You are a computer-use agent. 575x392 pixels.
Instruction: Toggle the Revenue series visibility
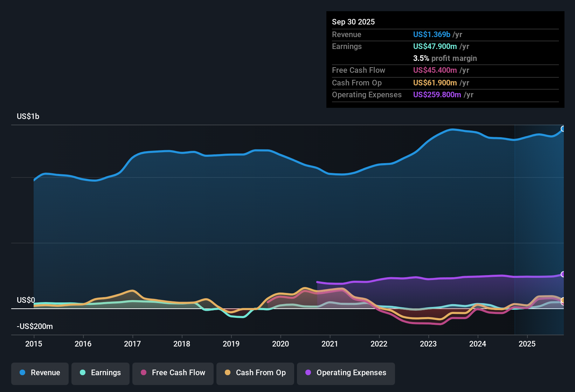click(x=40, y=373)
